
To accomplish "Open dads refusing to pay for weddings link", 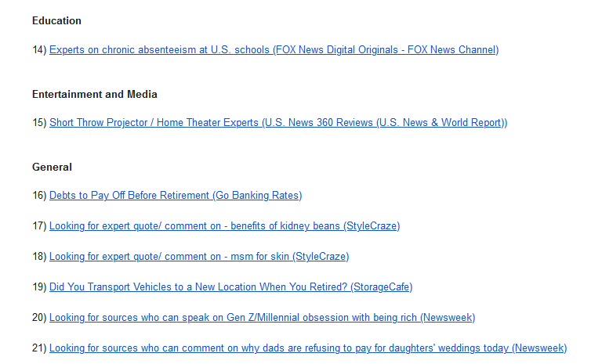I will coord(308,348).
